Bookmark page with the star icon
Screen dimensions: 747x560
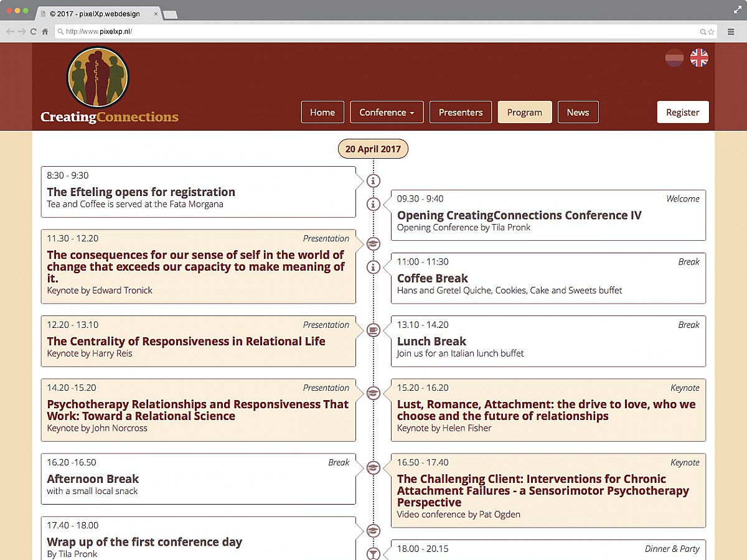click(711, 32)
